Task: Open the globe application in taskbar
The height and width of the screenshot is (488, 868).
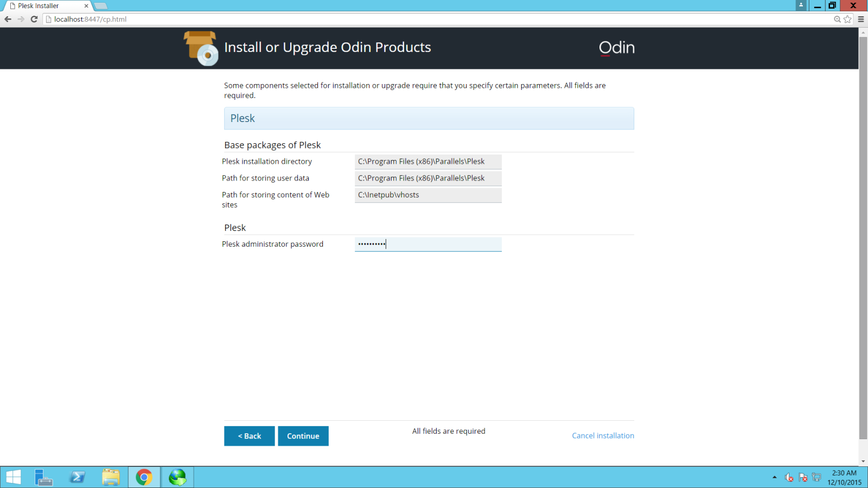Action: pos(177,477)
